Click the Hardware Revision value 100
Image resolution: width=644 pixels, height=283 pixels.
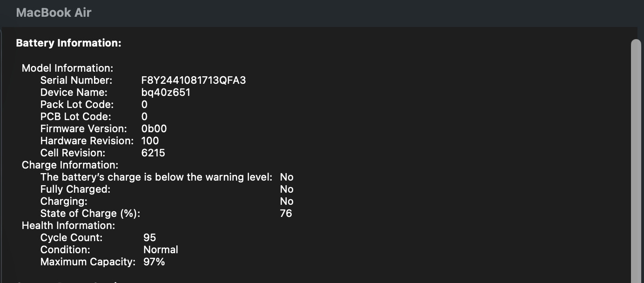(150, 141)
